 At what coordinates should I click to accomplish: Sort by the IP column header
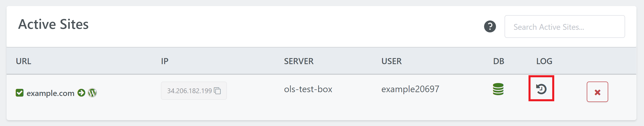coord(165,61)
